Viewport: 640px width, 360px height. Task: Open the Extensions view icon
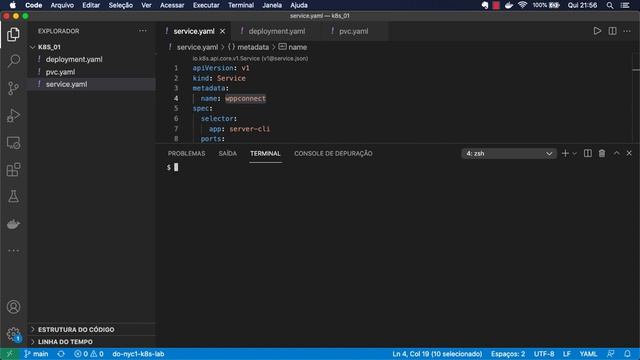point(13,170)
